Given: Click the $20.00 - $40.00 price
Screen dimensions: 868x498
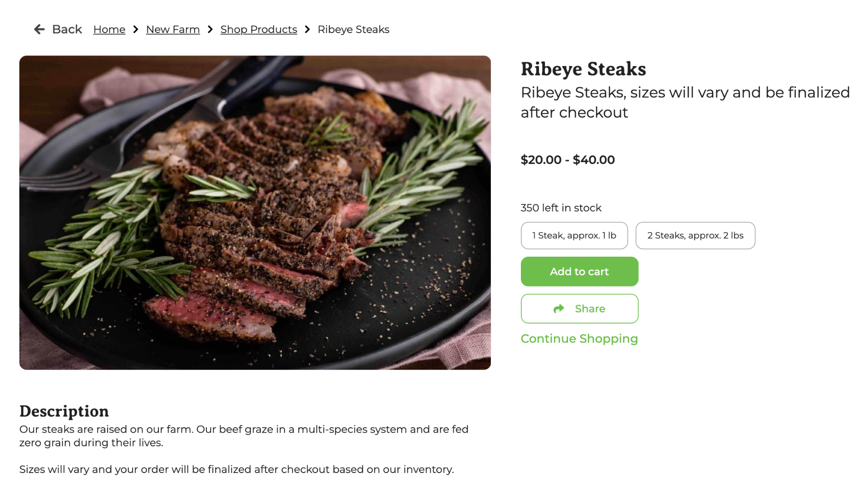Looking at the screenshot, I should (x=568, y=160).
